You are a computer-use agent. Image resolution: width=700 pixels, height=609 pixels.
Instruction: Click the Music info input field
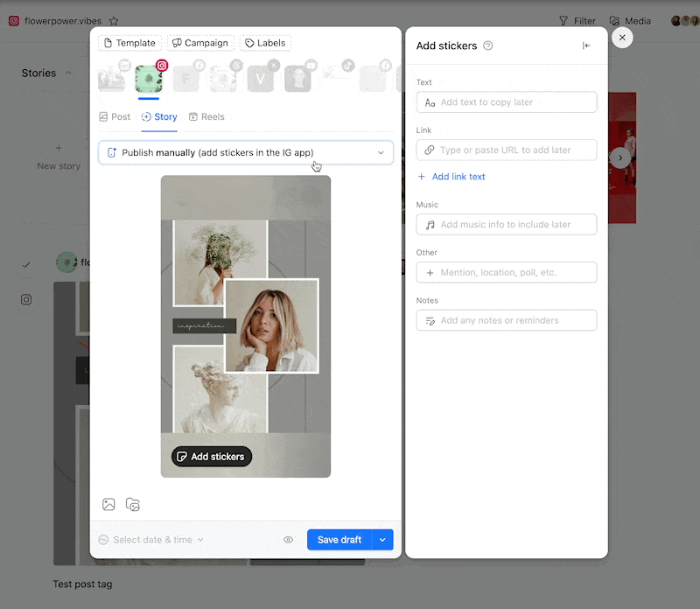pos(507,225)
